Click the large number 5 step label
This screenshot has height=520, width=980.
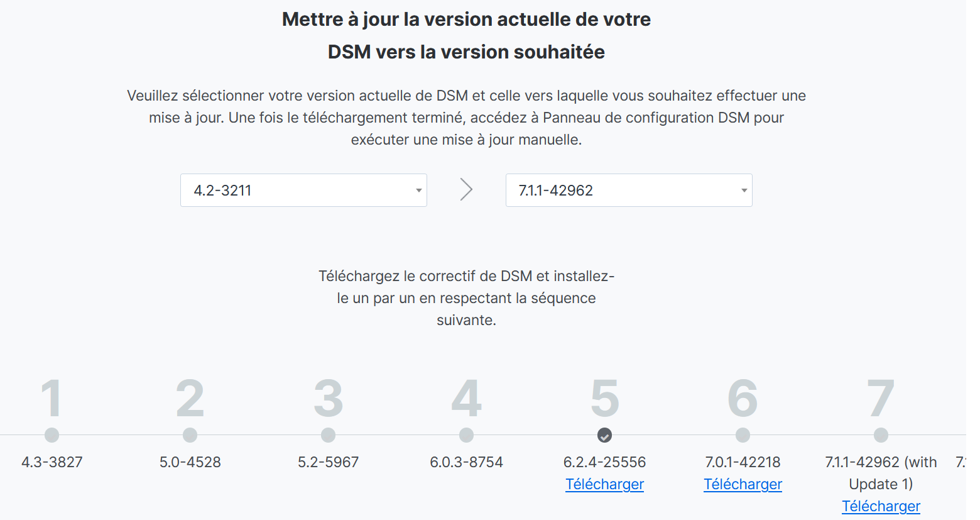click(604, 399)
